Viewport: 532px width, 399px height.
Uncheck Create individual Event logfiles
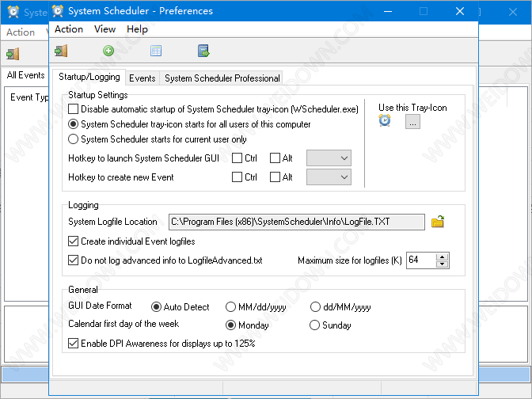(x=74, y=241)
